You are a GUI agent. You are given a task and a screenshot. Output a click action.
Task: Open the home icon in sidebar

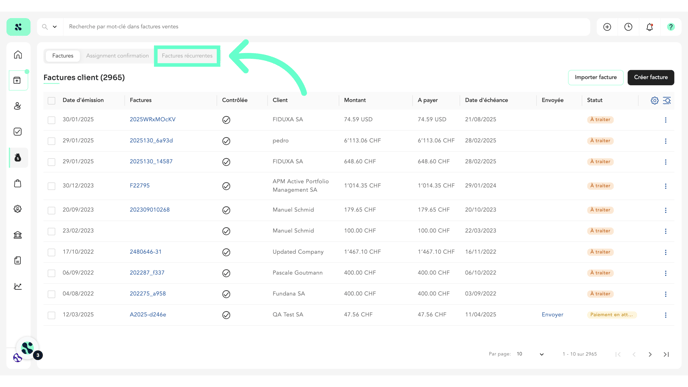pos(18,55)
